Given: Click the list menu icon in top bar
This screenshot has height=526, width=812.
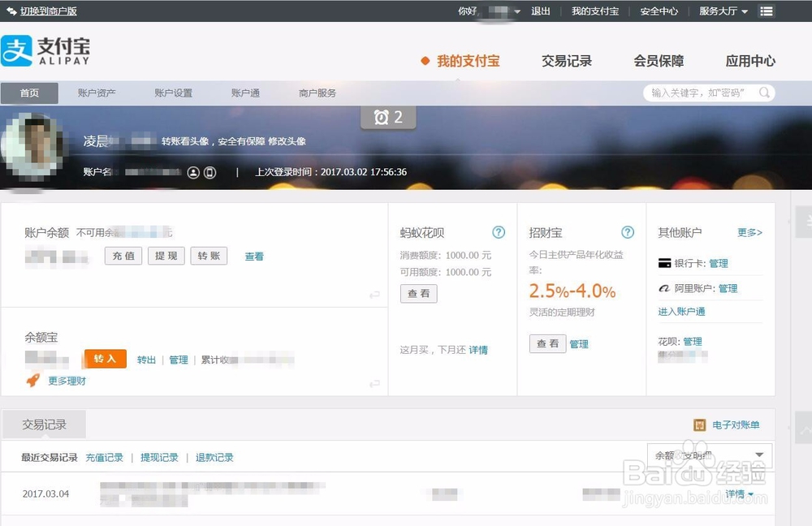Looking at the screenshot, I should pyautogui.click(x=767, y=11).
